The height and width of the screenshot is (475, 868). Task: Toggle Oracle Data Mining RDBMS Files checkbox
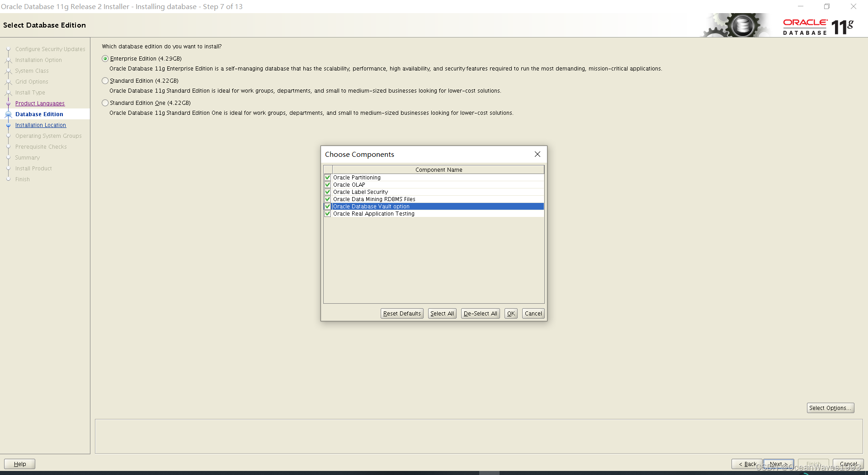[328, 199]
